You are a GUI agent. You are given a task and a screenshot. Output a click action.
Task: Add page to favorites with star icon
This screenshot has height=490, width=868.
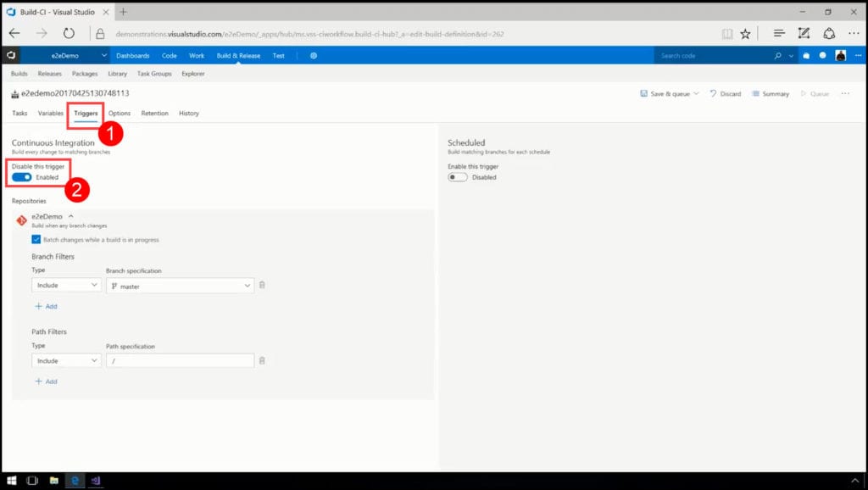(x=746, y=34)
